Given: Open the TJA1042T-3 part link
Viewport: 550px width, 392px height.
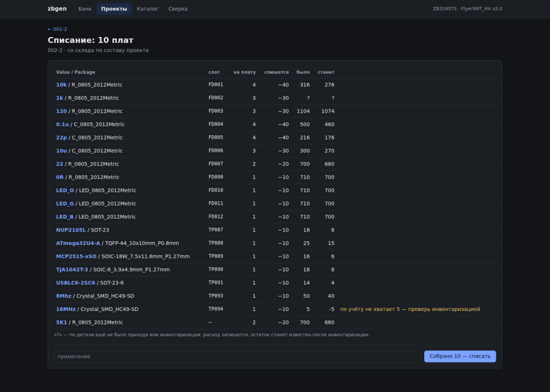Looking at the screenshot, I should (73, 270).
